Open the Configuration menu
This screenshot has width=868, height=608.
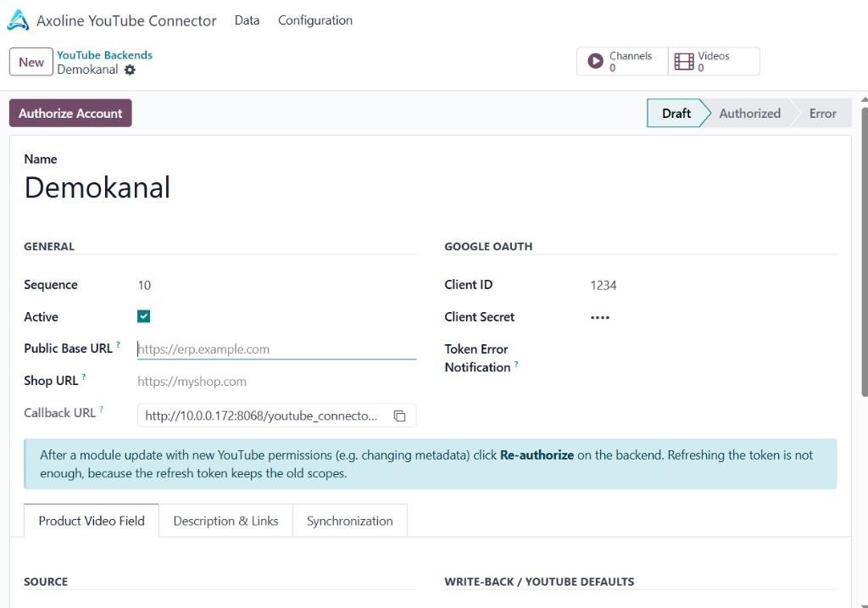tap(315, 20)
